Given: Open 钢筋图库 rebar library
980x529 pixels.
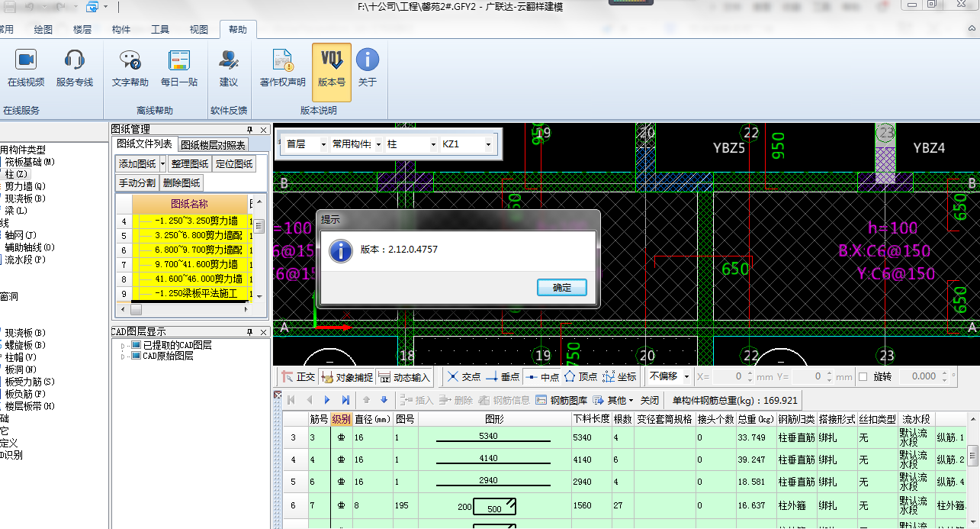Looking at the screenshot, I should tap(561, 400).
